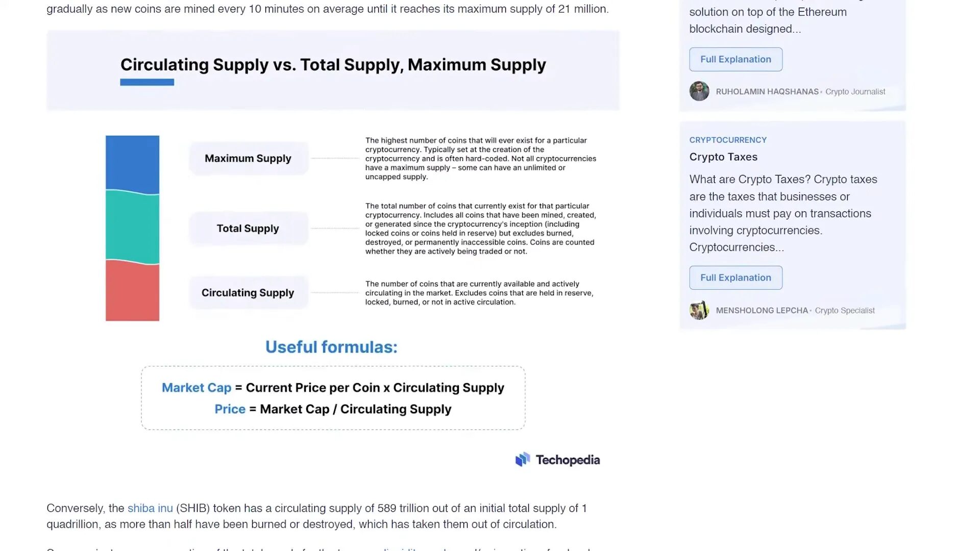Click the teal Total Supply bar segment
Image resolution: width=980 pixels, height=551 pixels.
132,227
